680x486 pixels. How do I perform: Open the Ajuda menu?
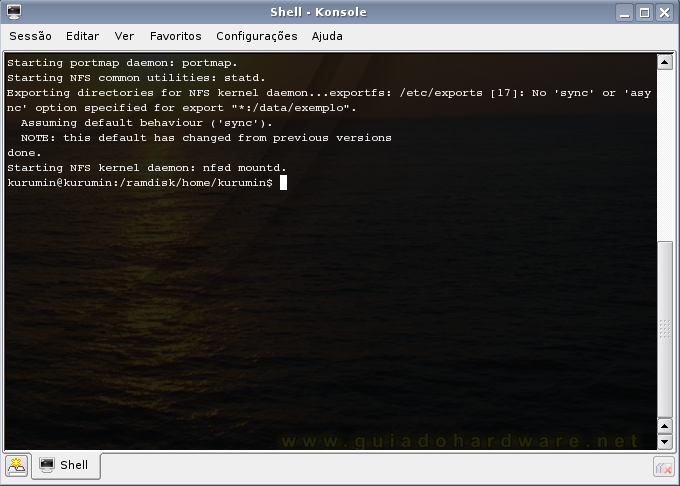[x=327, y=36]
